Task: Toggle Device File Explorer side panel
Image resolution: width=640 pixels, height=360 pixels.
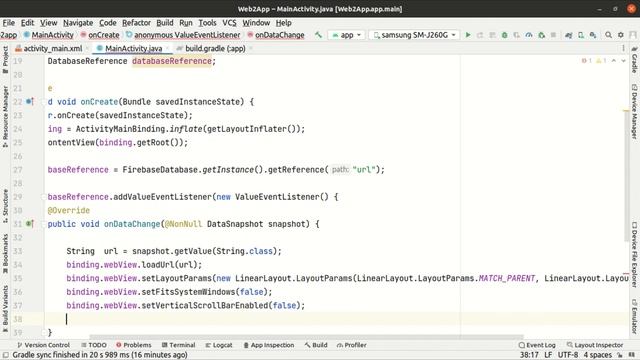Action: pyautogui.click(x=634, y=254)
